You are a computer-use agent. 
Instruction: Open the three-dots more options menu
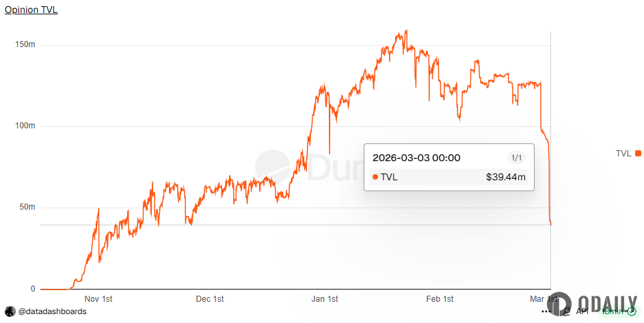[x=546, y=311]
